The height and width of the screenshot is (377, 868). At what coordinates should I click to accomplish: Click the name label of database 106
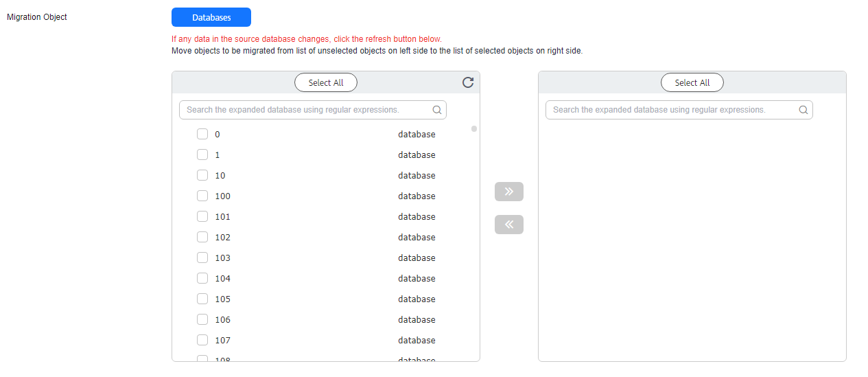click(223, 320)
